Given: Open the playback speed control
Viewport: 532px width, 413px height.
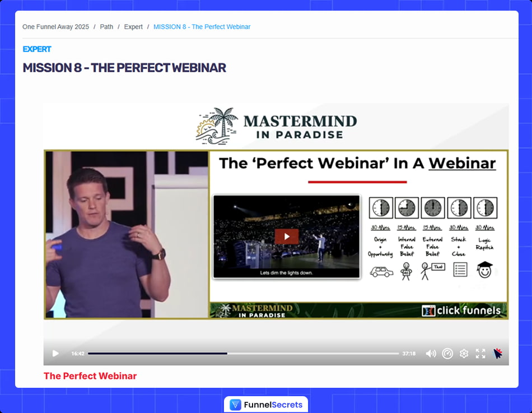Looking at the screenshot, I should 447,353.
